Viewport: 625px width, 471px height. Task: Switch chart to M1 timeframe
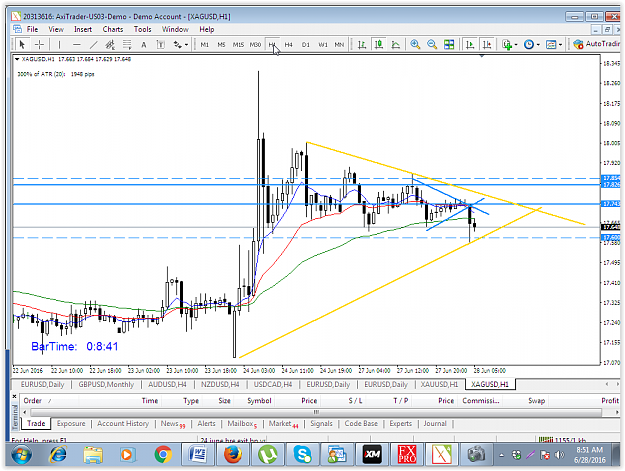coord(204,45)
